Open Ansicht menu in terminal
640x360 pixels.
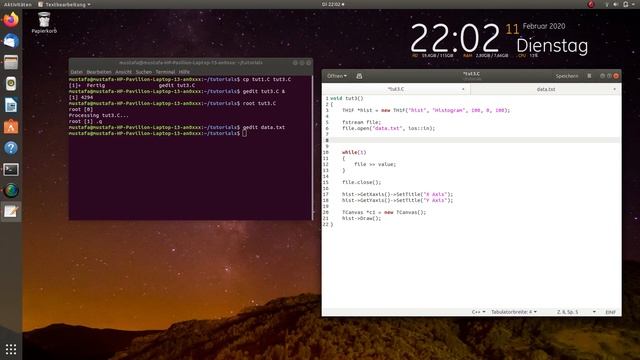(123, 72)
